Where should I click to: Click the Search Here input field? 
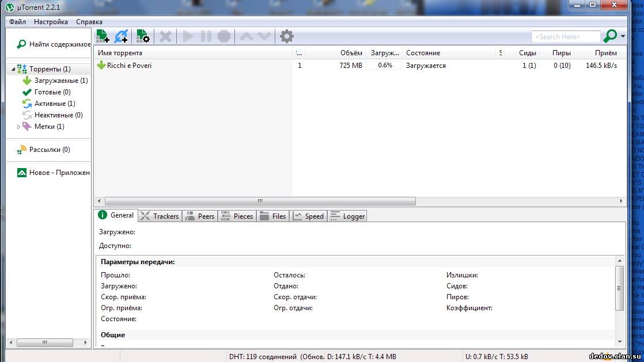tap(566, 37)
